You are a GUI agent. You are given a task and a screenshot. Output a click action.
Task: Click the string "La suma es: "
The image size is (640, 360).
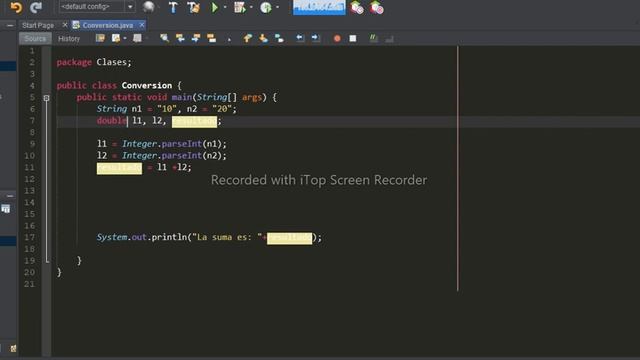227,237
